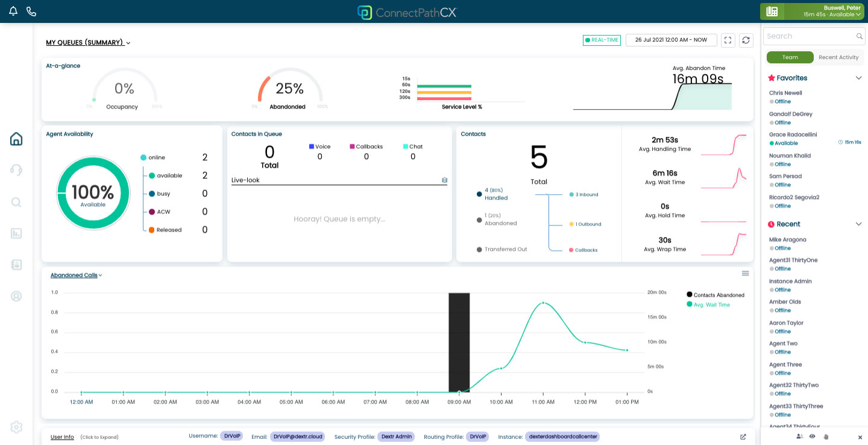This screenshot has width=868, height=445.
Task: Click the dexterdashboardcallcenter instance badge
Action: [562, 437]
